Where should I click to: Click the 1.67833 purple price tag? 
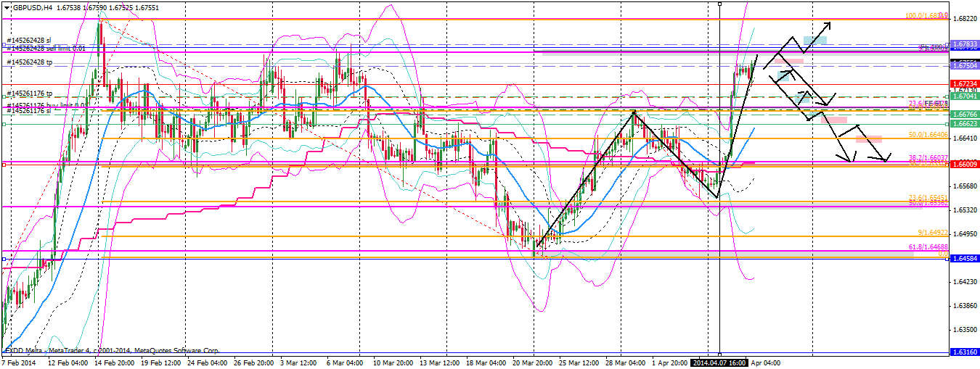tap(963, 44)
